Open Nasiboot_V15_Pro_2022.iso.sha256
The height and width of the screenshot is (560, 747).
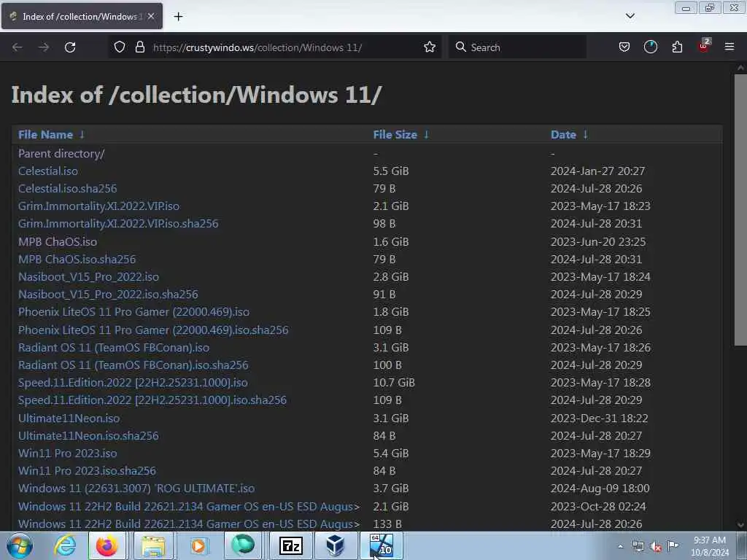pos(108,295)
